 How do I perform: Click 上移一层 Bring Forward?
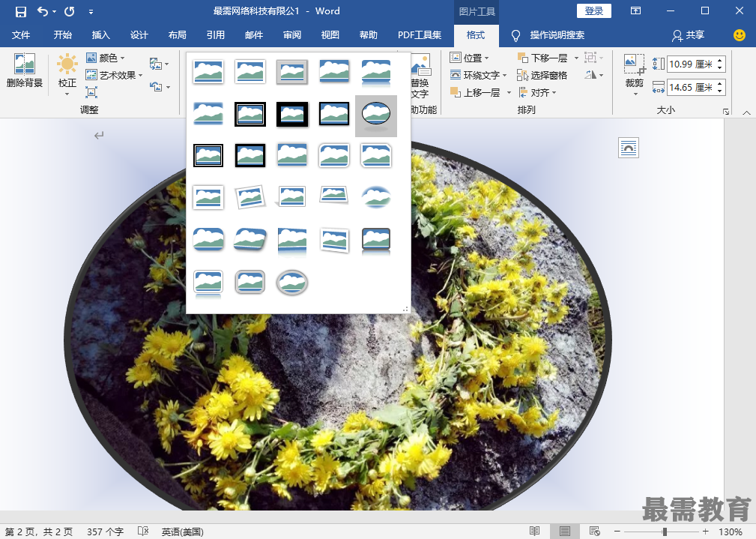pos(475,92)
